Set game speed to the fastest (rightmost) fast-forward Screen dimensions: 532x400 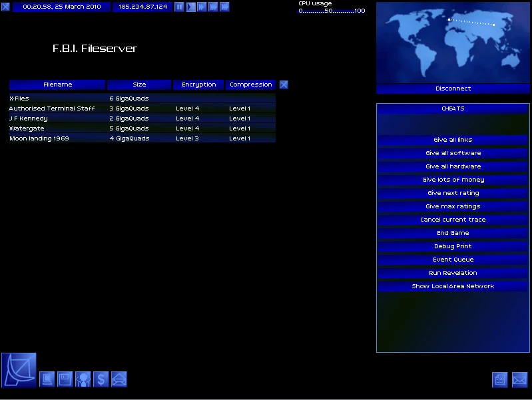(224, 7)
